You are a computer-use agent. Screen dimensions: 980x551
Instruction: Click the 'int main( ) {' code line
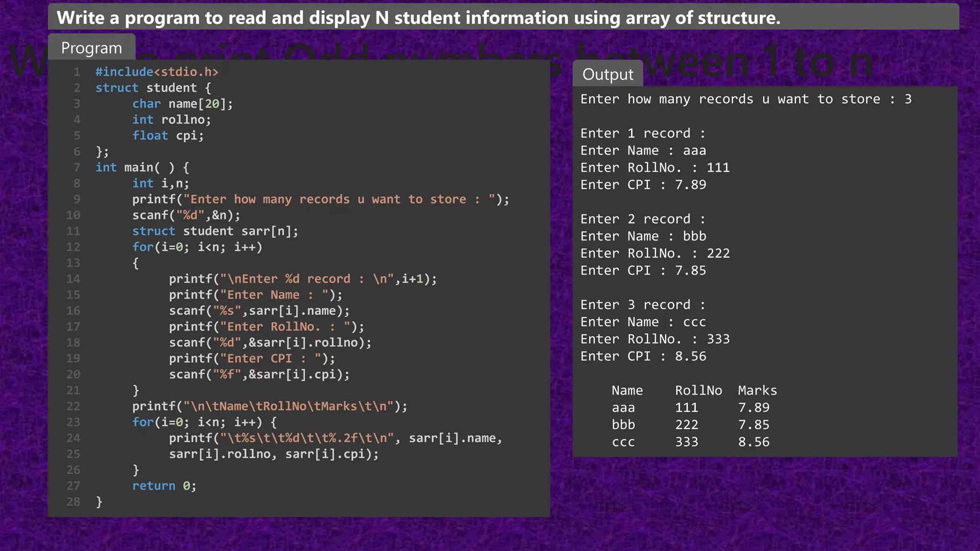pos(143,167)
